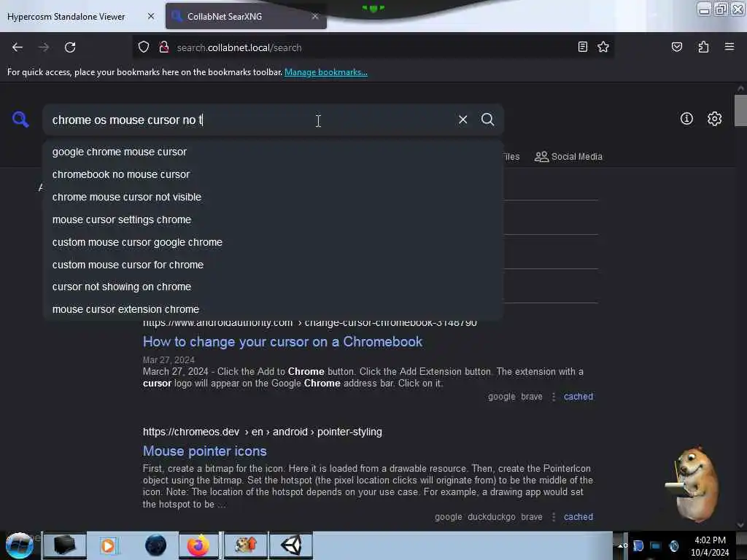Choose suggestion google chrome mouse cursor
The height and width of the screenshot is (560, 747).
[273, 152]
